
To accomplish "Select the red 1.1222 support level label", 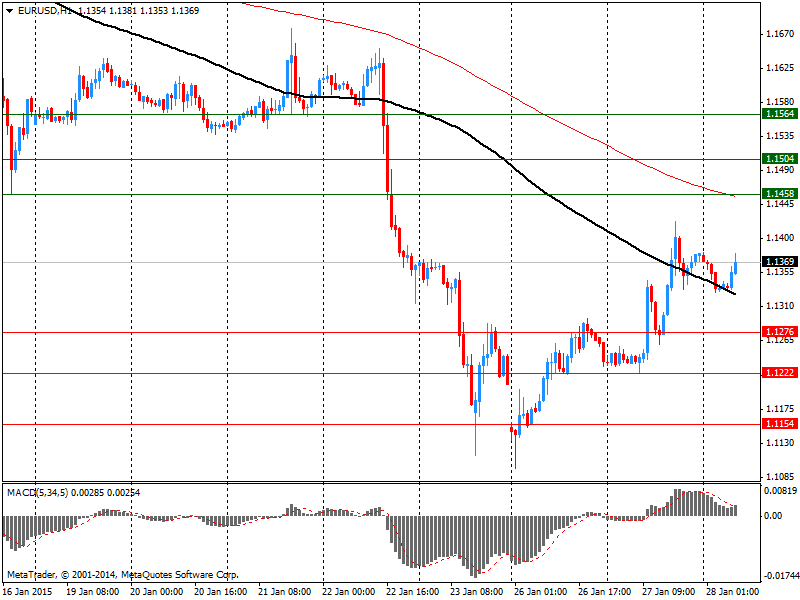I will (x=780, y=373).
